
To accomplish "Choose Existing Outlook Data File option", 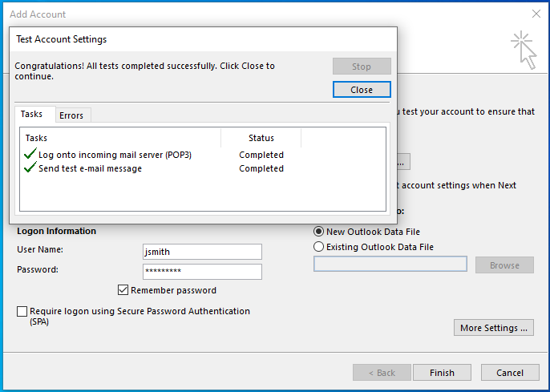I will pyautogui.click(x=319, y=247).
